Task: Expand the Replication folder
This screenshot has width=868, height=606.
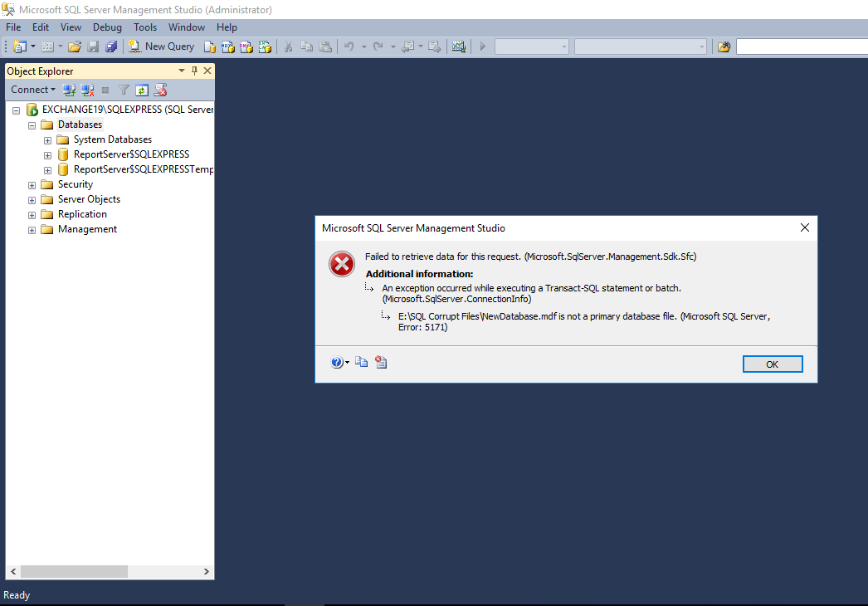Action: 32,215
